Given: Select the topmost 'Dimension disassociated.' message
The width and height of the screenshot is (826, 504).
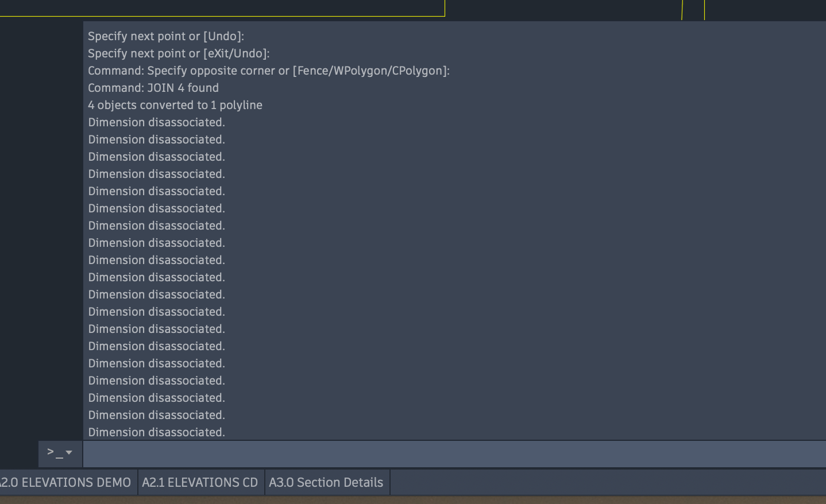Looking at the screenshot, I should 156,122.
